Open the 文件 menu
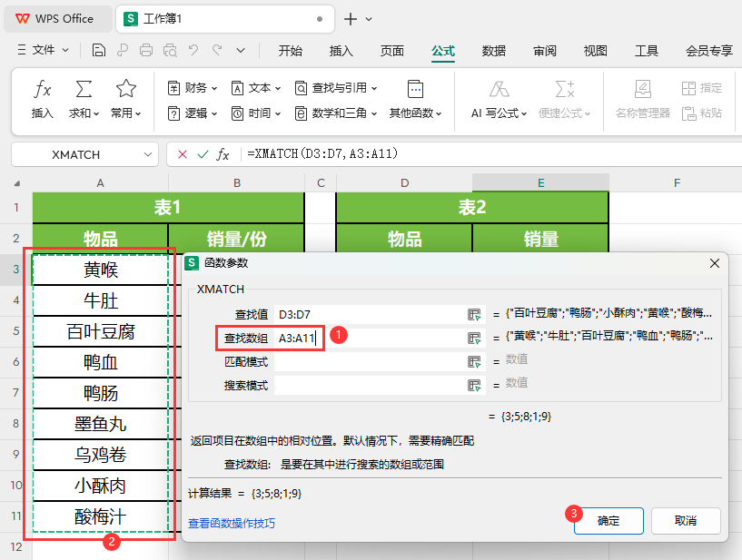The width and height of the screenshot is (742, 560). (43, 50)
